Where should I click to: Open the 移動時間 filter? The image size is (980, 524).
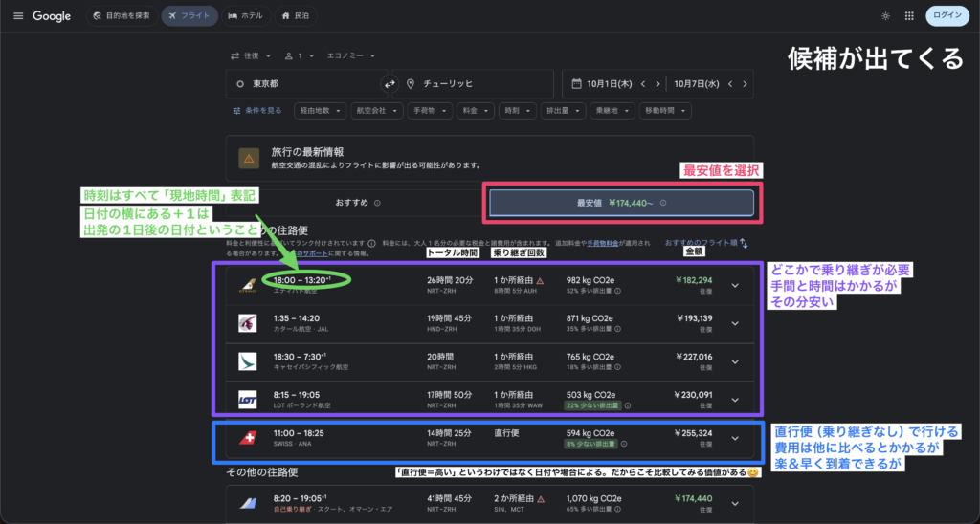[x=665, y=111]
